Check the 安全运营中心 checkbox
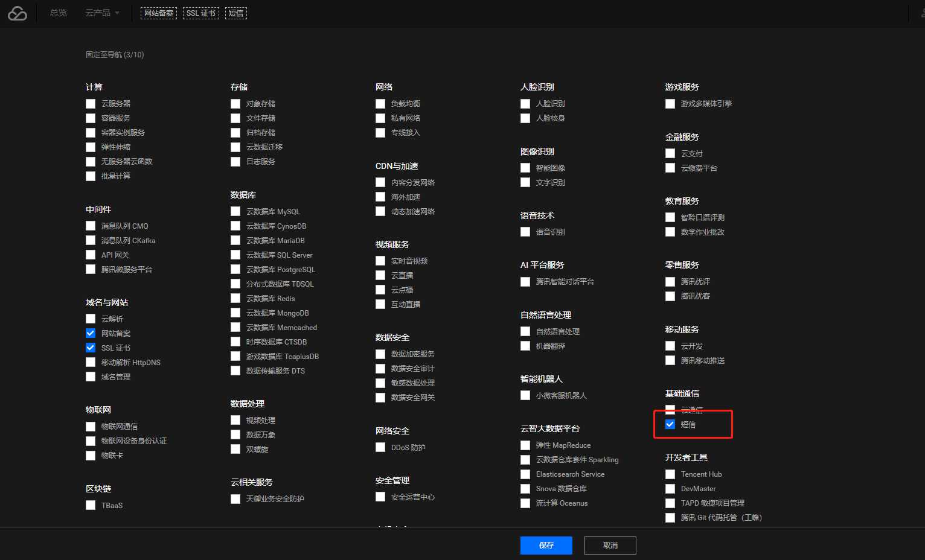The height and width of the screenshot is (560, 925). coord(380,497)
